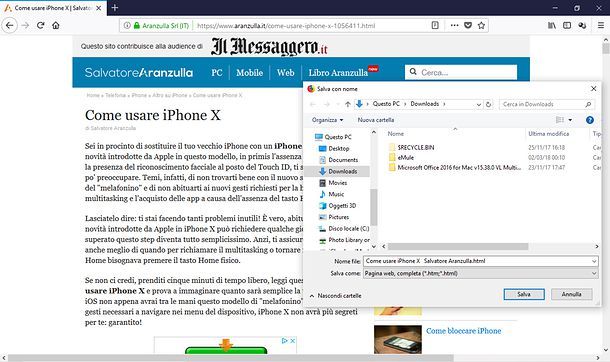Screen dimensions: 610x362
Task: Refresh the Downloads folder in dialog
Action: [x=489, y=104]
